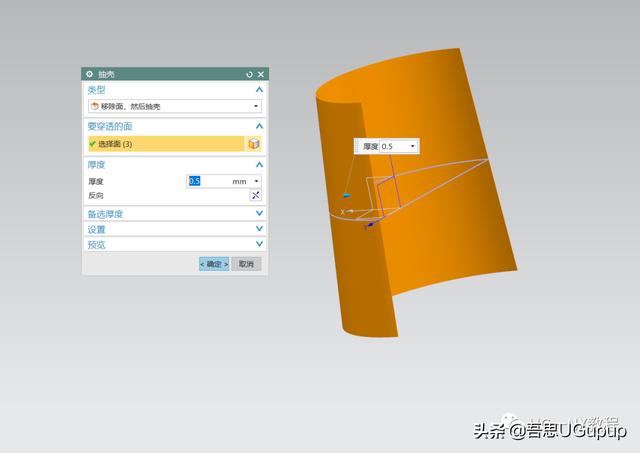Collapse the 要穿透的面 section
This screenshot has height=453, width=640.
(259, 126)
